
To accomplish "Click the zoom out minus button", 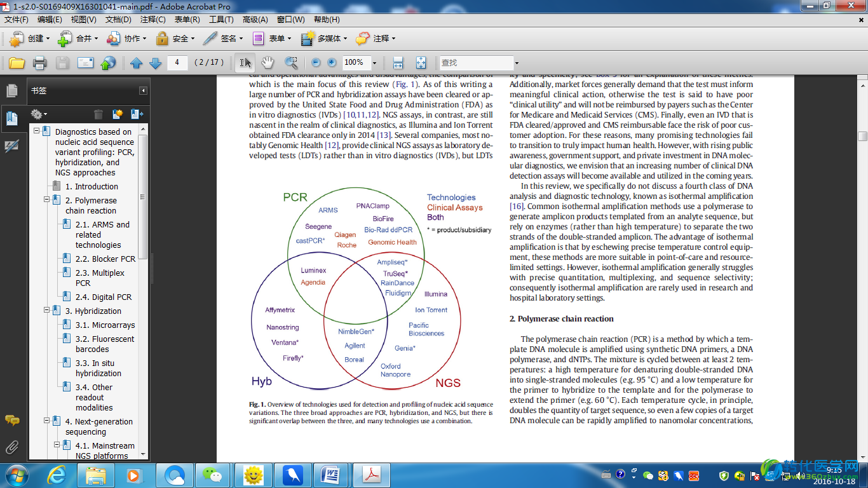I will pyautogui.click(x=316, y=63).
